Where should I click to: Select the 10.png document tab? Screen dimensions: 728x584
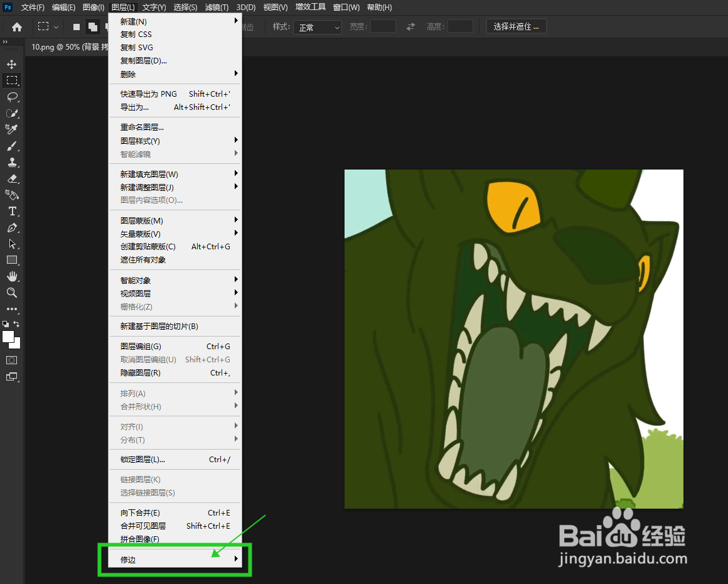[x=70, y=47]
